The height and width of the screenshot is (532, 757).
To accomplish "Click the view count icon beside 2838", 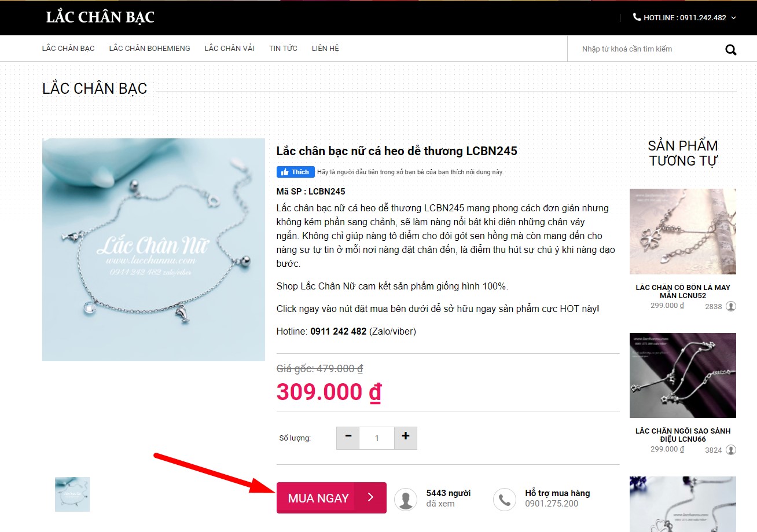I will (731, 306).
